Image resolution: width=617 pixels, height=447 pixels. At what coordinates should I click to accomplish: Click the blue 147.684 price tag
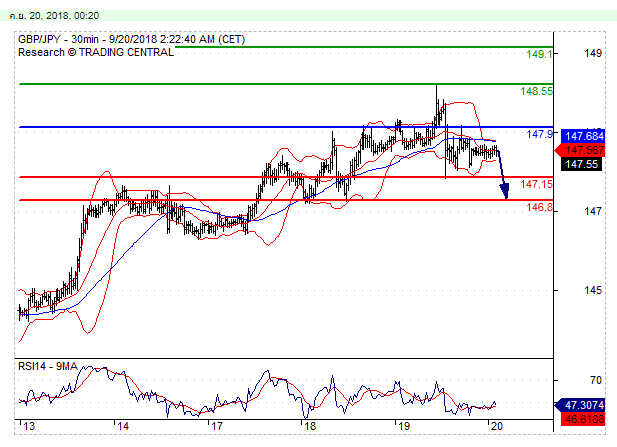tap(584, 136)
